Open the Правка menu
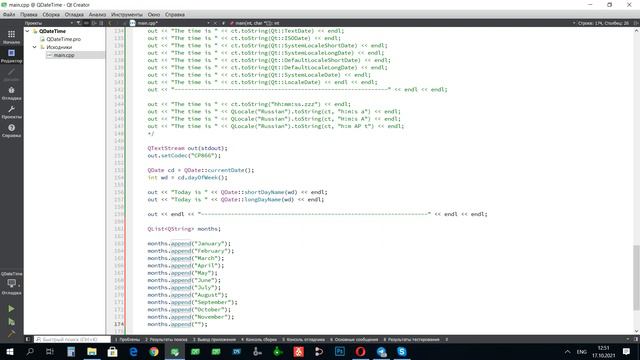640x360 pixels. pos(29,14)
